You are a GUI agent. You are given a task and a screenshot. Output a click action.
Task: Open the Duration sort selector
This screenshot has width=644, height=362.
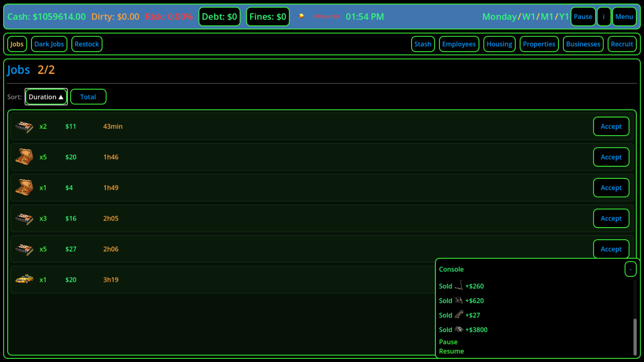(46, 97)
